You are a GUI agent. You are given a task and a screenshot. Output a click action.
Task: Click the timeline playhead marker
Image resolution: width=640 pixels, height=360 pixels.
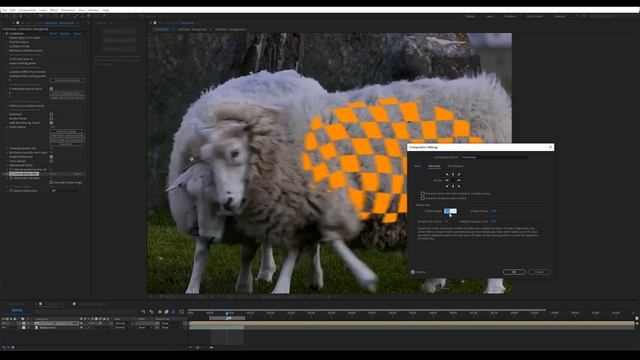227,313
